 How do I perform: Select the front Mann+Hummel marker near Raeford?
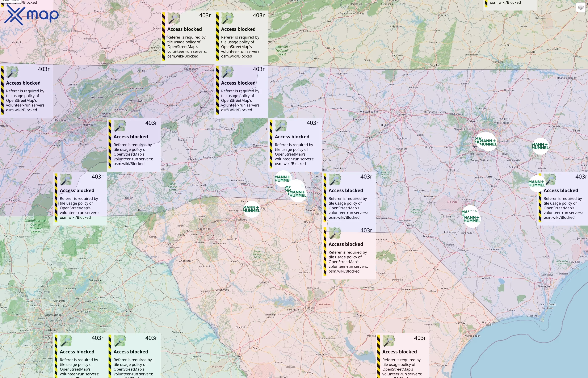click(x=472, y=219)
